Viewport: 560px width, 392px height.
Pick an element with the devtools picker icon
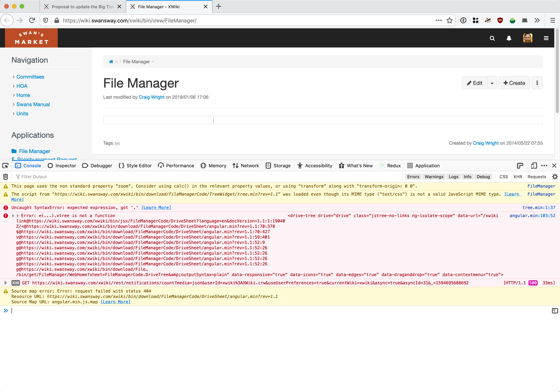tap(5, 166)
